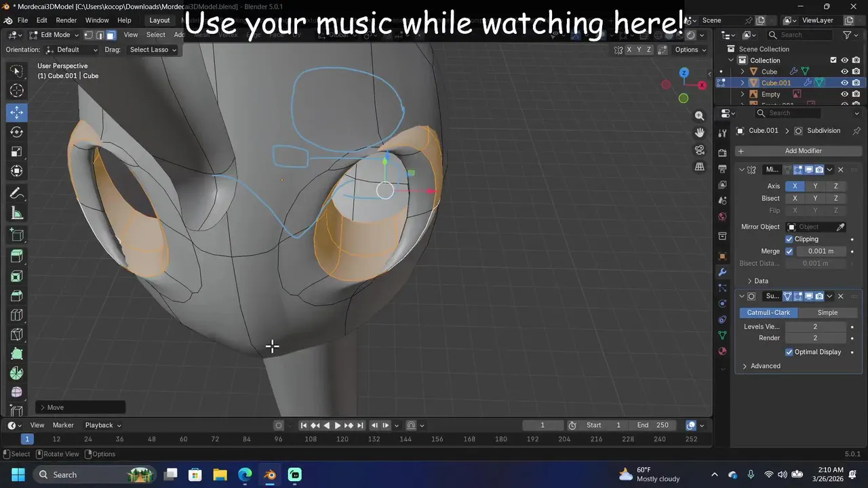Open the viewport Select menu
Screen dimensions: 868x488
point(156,35)
